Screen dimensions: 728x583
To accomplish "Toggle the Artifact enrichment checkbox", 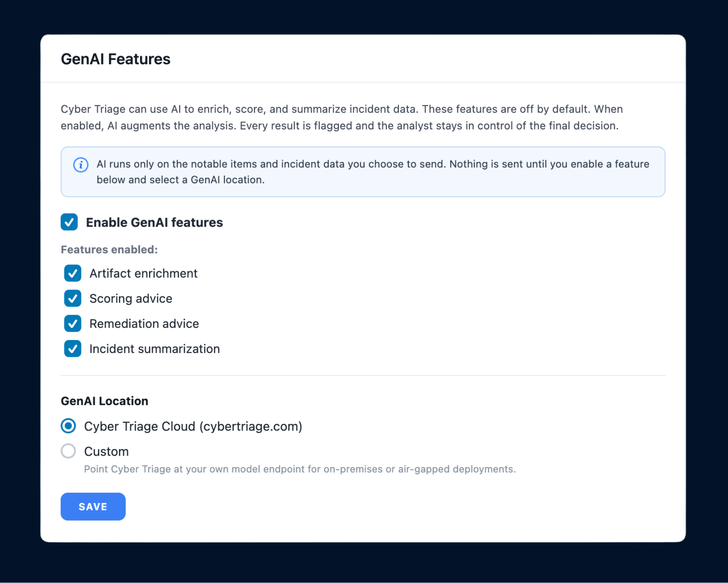I will coord(72,273).
